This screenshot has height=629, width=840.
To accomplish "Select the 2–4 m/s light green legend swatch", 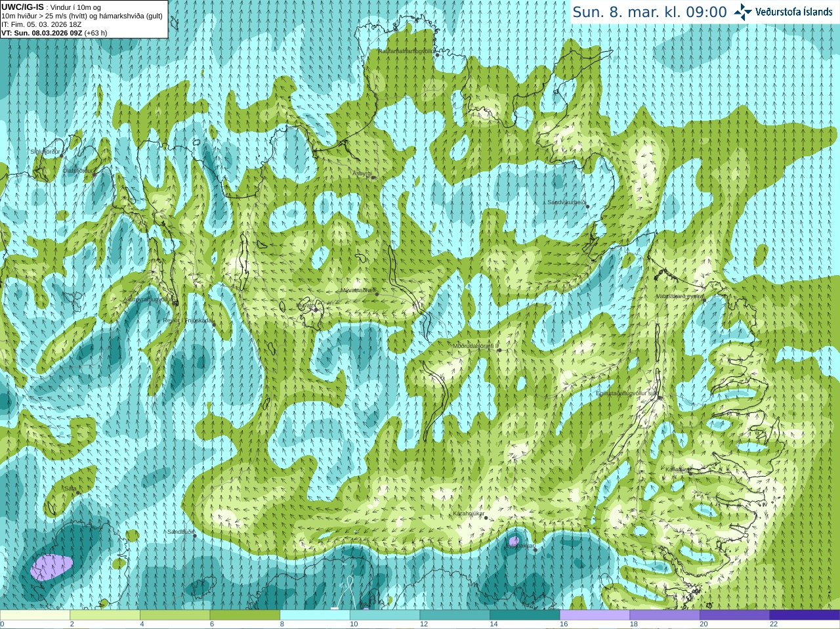I will [105, 615].
